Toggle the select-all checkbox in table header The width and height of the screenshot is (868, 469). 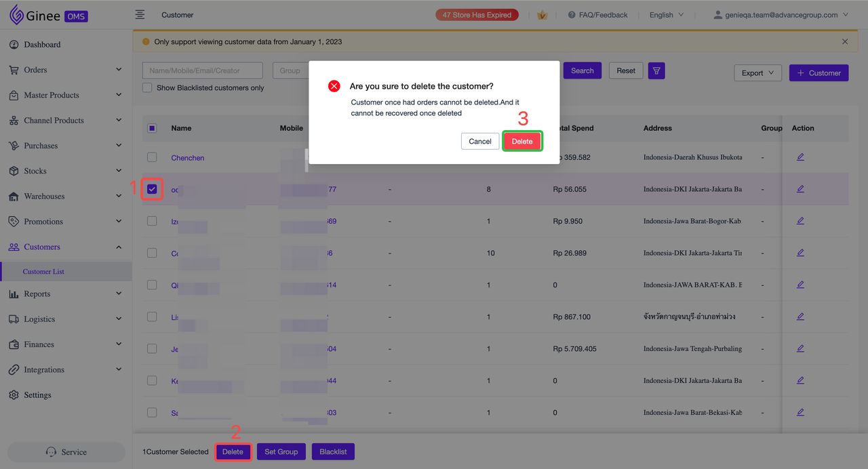point(151,127)
